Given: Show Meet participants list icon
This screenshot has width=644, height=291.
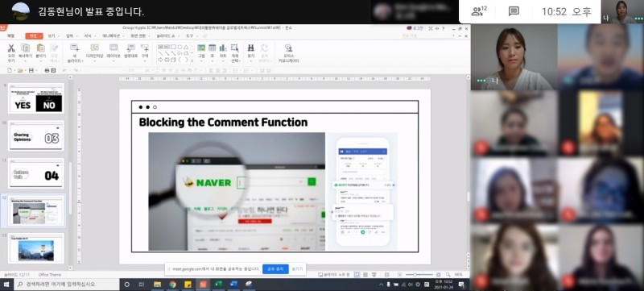Looking at the screenshot, I should tap(479, 11).
